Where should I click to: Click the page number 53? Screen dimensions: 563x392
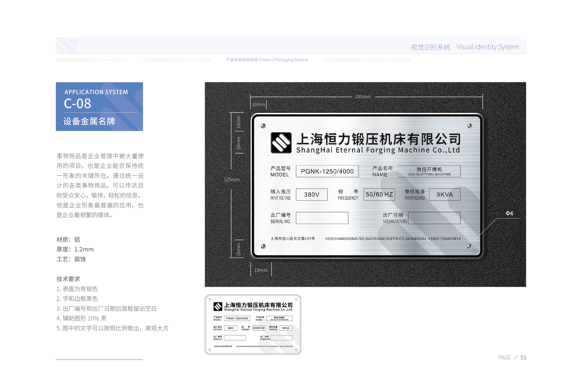point(523,357)
